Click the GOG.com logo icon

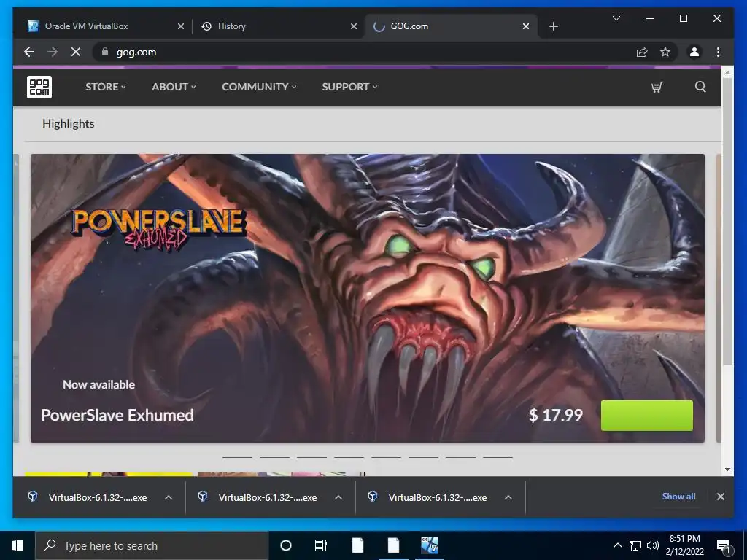[x=39, y=87]
